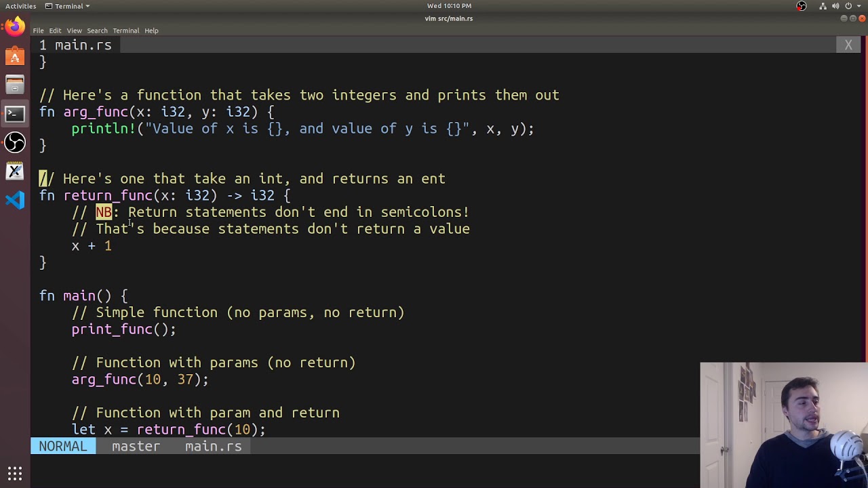
Task: Open OBS Studio from the dock
Action: [15, 142]
